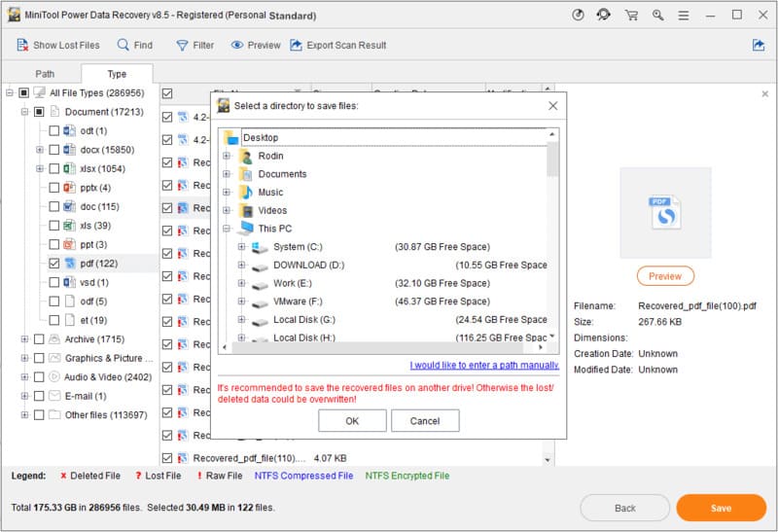
Task: Select the Type tab
Action: coord(116,74)
